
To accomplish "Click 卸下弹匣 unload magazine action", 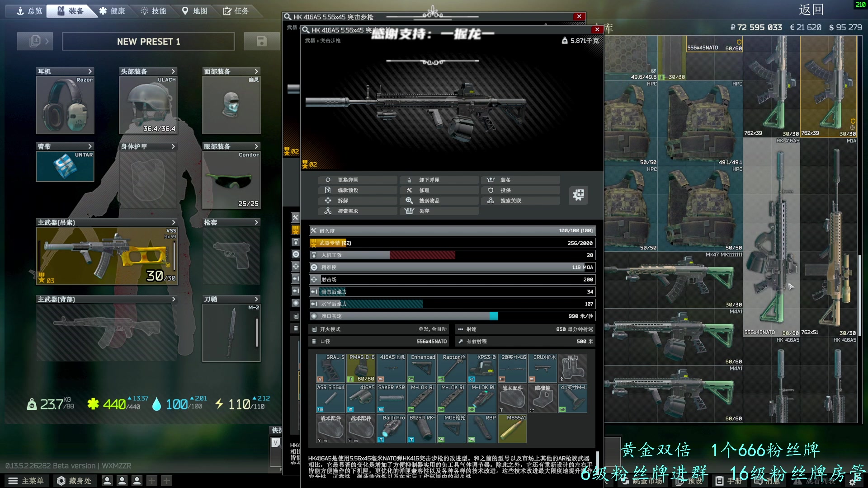I will [439, 180].
